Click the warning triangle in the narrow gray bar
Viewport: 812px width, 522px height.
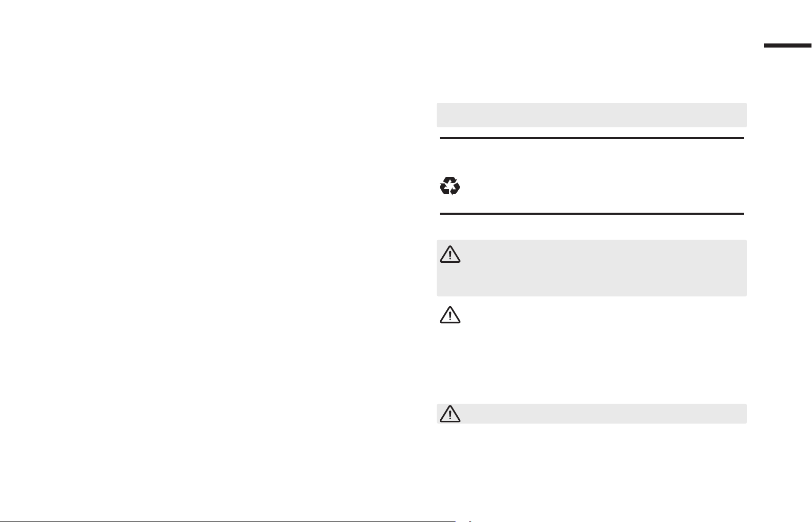pos(450,414)
